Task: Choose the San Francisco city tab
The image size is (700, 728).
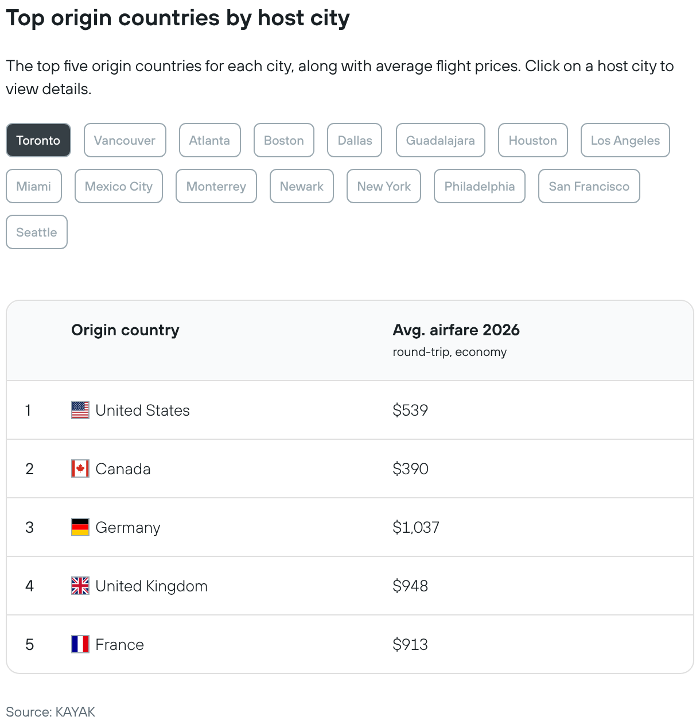Action: [589, 186]
